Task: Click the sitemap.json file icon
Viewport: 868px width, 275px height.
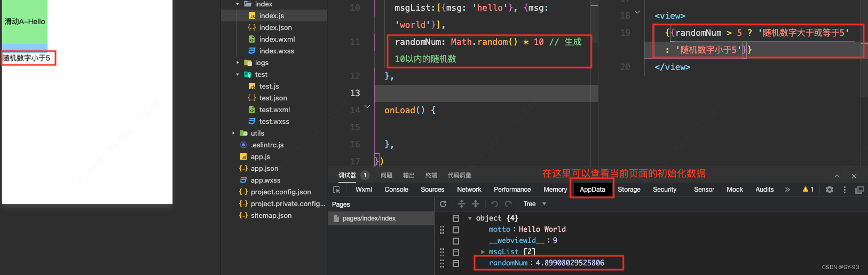Action: tap(243, 215)
